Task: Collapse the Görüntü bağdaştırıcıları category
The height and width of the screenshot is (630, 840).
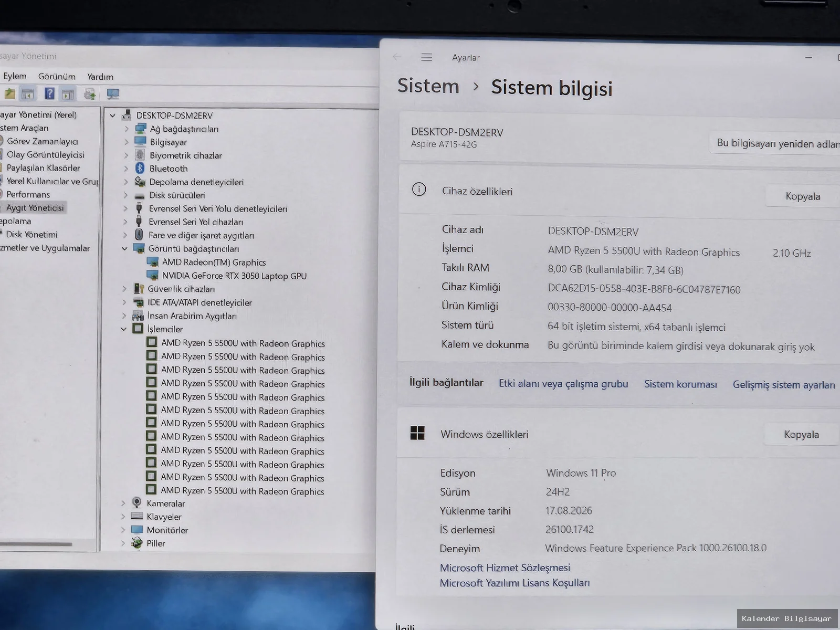Action: (x=124, y=248)
